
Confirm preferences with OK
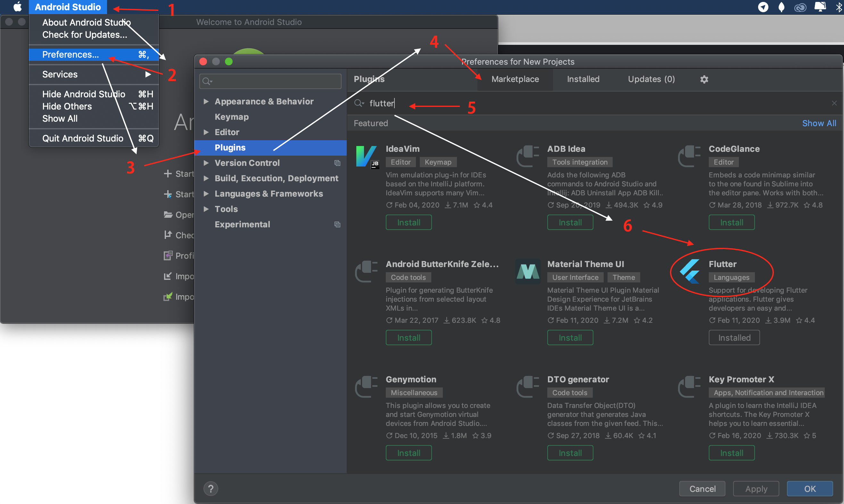[810, 489]
